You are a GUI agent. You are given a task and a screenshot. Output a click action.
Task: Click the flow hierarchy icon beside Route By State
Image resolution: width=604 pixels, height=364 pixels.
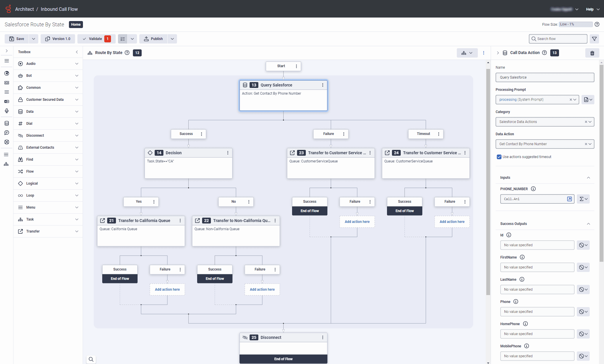coord(90,53)
